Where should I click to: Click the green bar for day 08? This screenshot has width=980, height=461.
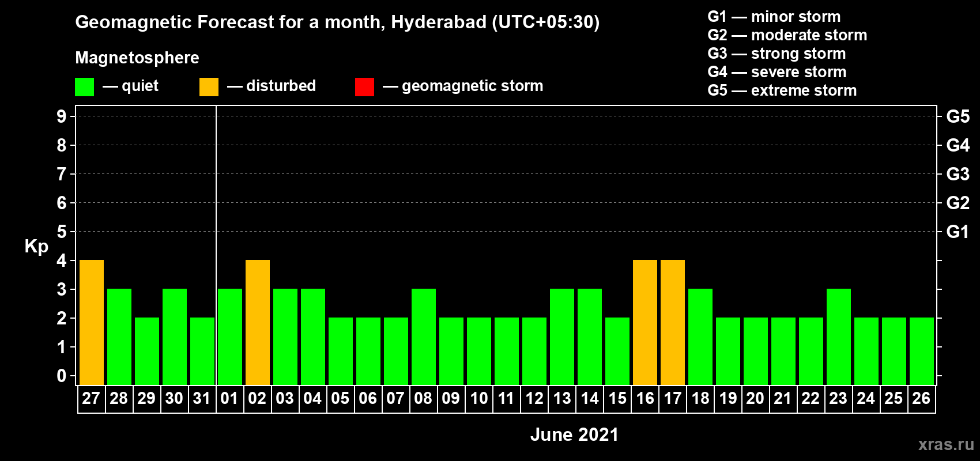pos(424,337)
